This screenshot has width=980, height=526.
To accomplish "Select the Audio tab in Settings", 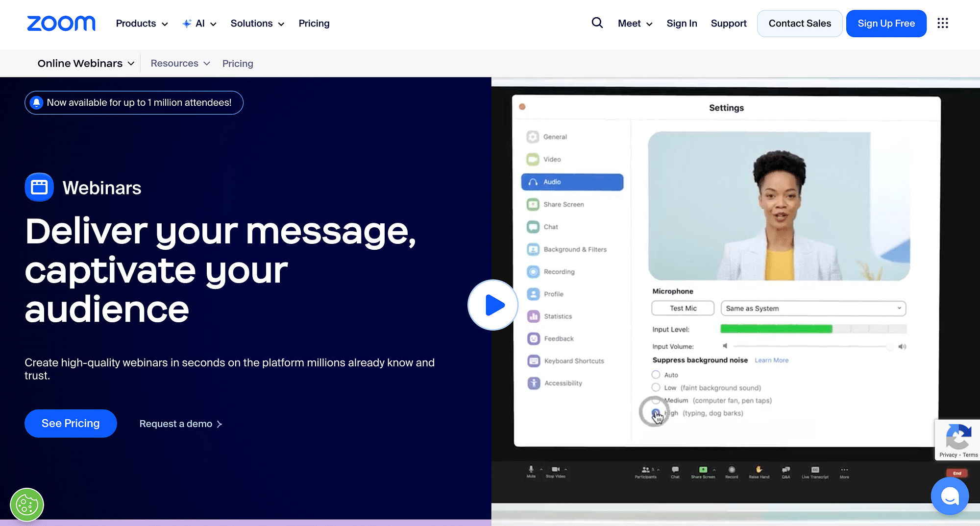I will pos(572,182).
